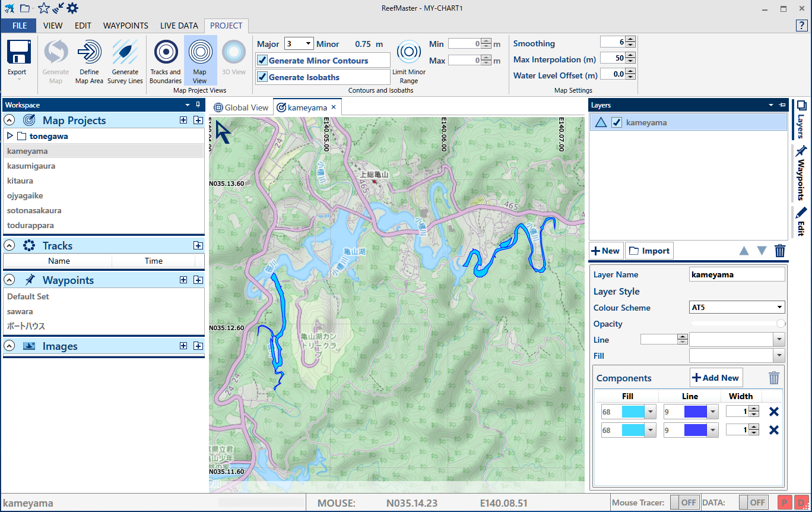Add new track in Tracks section
812x512 pixels.
[198, 245]
